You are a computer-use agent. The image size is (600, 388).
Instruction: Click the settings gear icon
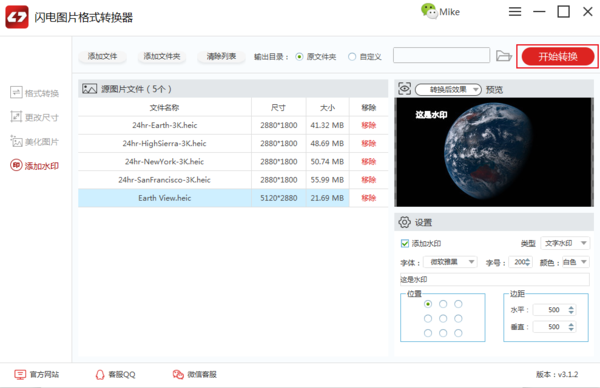pyautogui.click(x=404, y=222)
